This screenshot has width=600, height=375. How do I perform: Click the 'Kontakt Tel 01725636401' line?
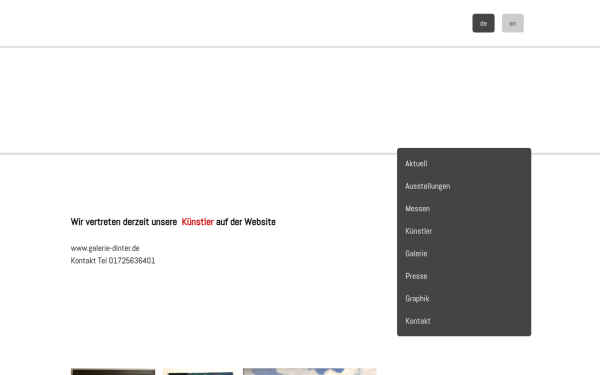click(113, 261)
